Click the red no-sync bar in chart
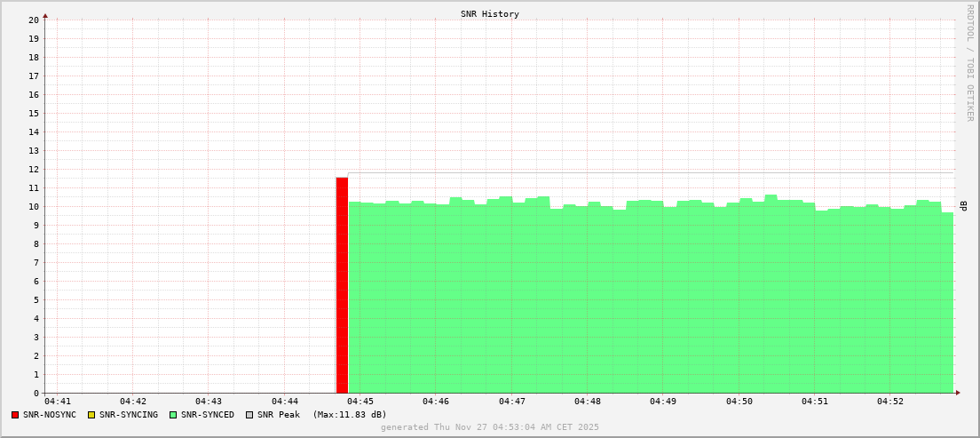The image size is (980, 438). click(342, 284)
